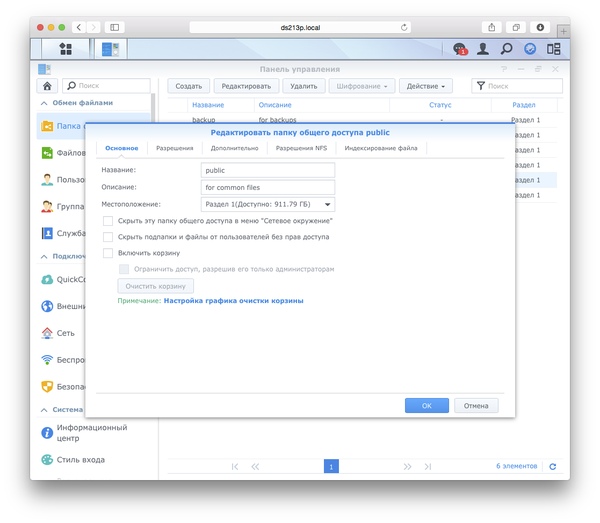The image size is (600, 523).
Task: Switch to the Разрешения NFS tab
Action: (x=301, y=148)
